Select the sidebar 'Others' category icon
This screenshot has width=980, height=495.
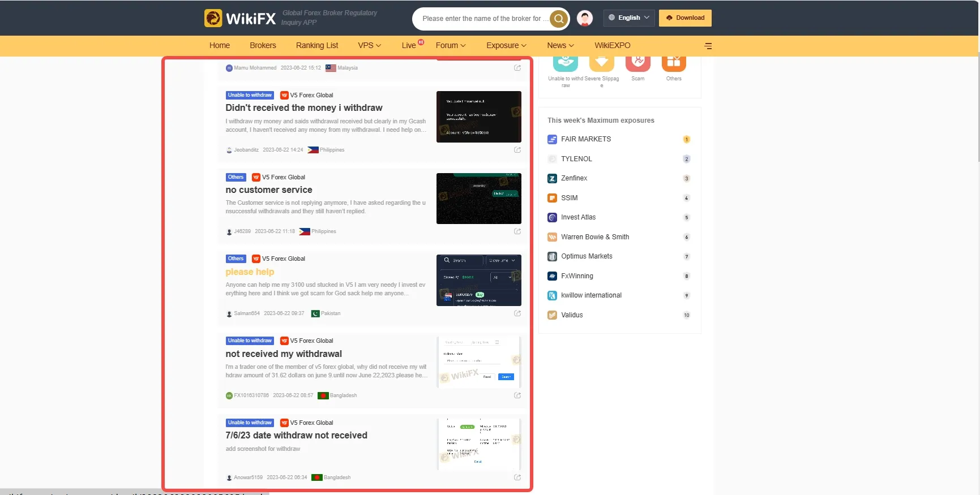[674, 63]
